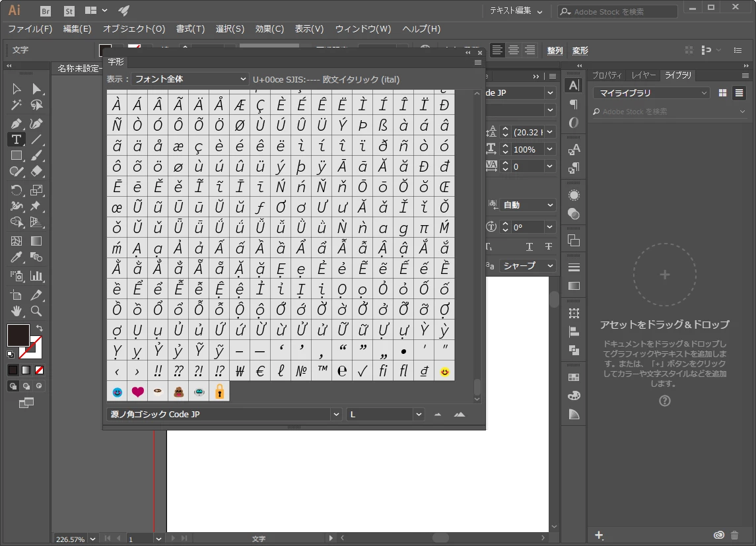This screenshot has width=756, height=546.
Task: Select the Column Graph tool
Action: click(x=36, y=276)
